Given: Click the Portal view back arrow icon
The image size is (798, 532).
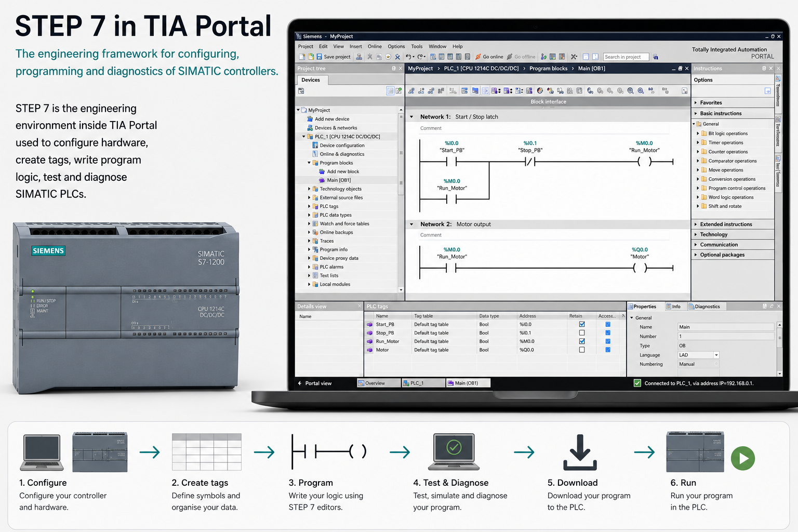Looking at the screenshot, I should coord(300,383).
